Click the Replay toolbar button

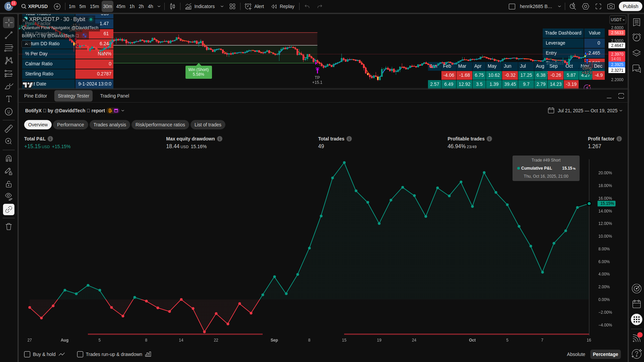click(283, 6)
